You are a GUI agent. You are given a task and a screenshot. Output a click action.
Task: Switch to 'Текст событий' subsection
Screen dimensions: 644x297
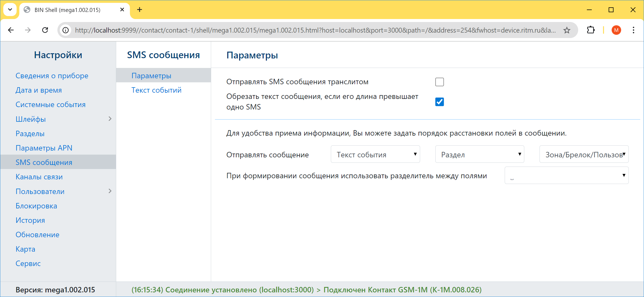tap(156, 90)
